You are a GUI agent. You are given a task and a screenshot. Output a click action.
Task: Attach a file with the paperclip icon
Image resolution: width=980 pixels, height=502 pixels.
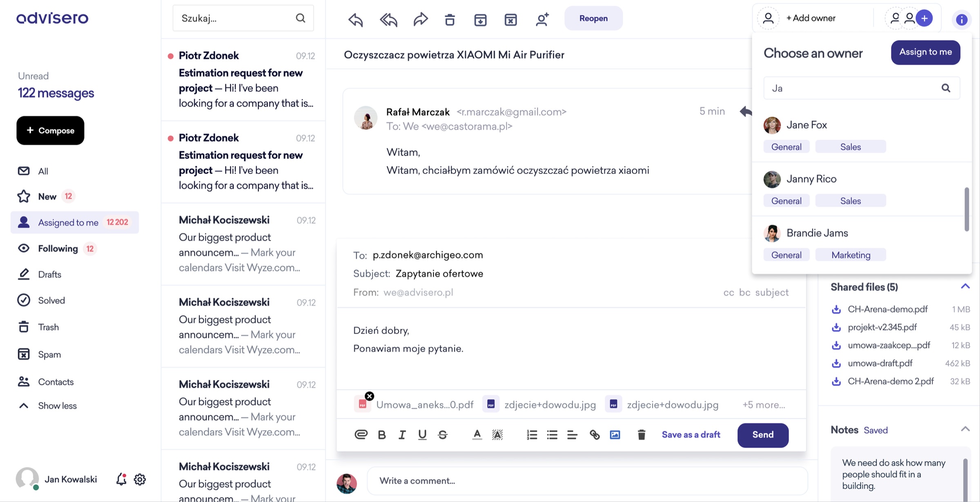[360, 435]
